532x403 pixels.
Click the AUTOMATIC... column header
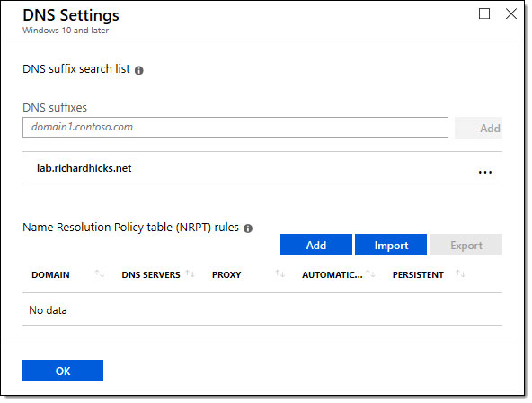click(x=332, y=274)
